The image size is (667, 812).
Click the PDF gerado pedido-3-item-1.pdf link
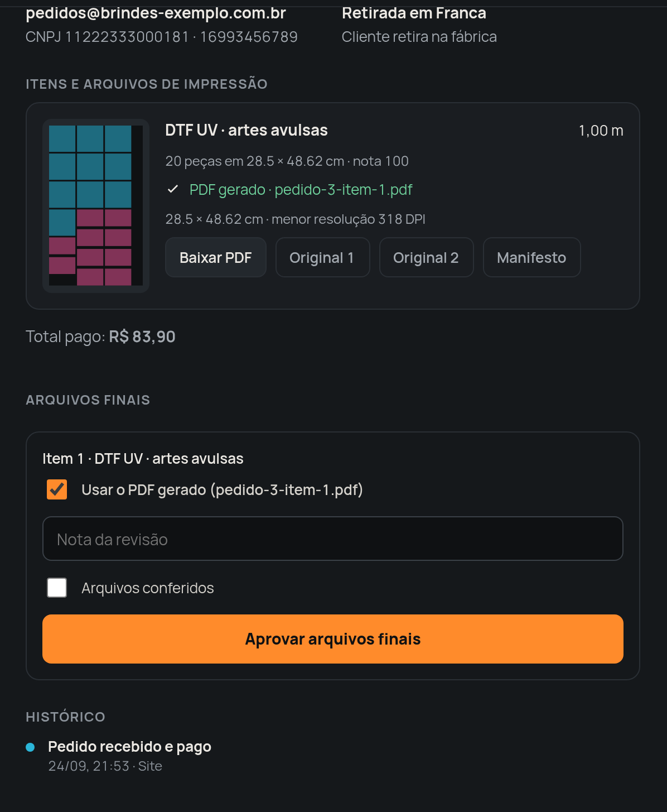point(301,190)
